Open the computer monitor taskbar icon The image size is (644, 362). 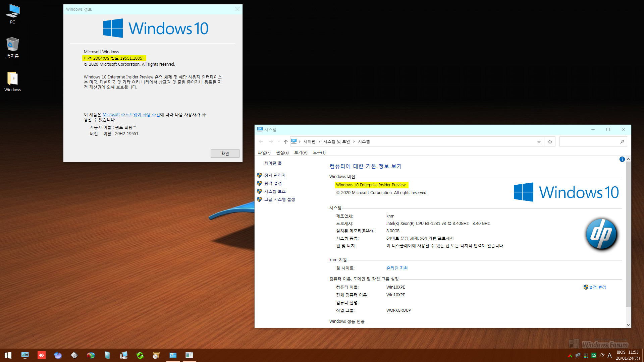pyautogui.click(x=123, y=355)
